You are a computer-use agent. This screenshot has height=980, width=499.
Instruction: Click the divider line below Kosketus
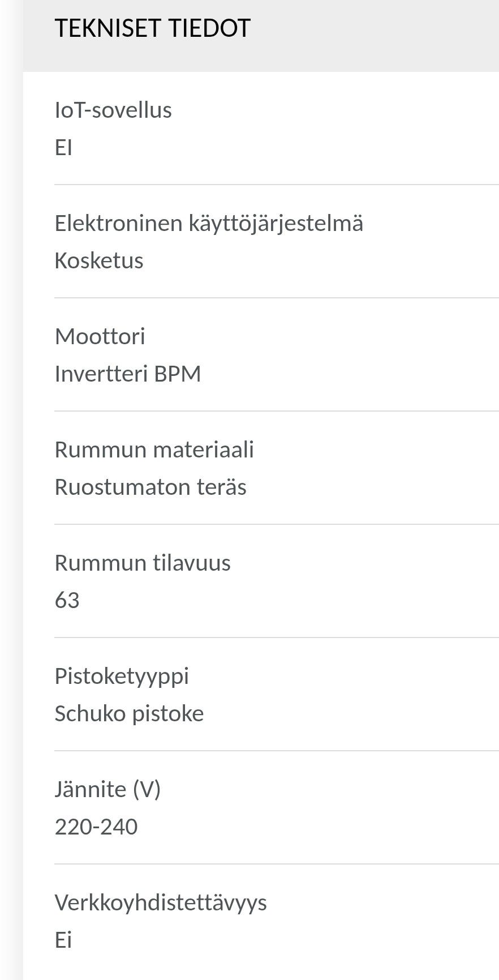tap(276, 298)
